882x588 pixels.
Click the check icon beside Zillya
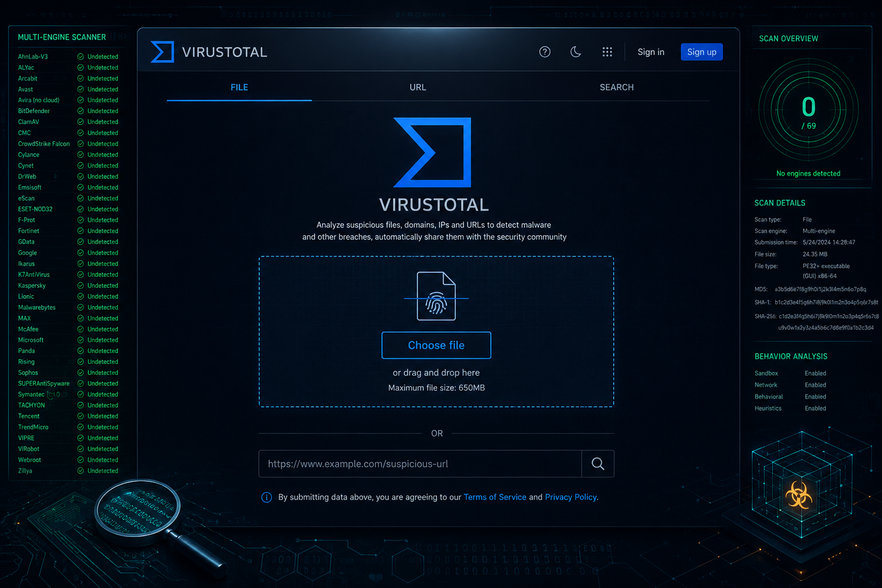80,471
